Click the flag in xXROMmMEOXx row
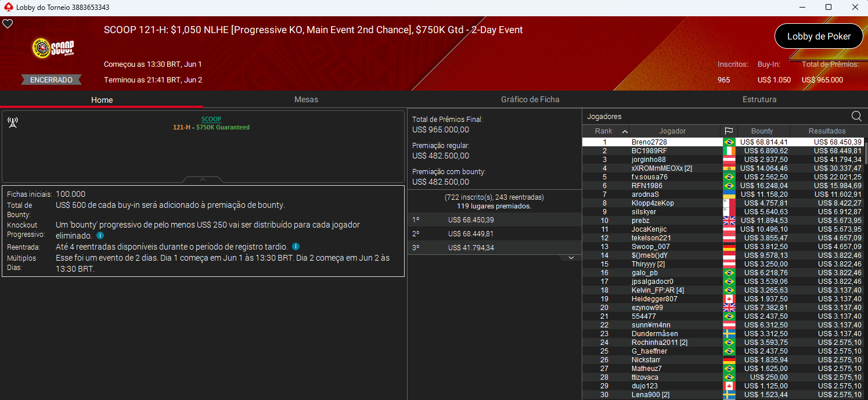 (729, 168)
